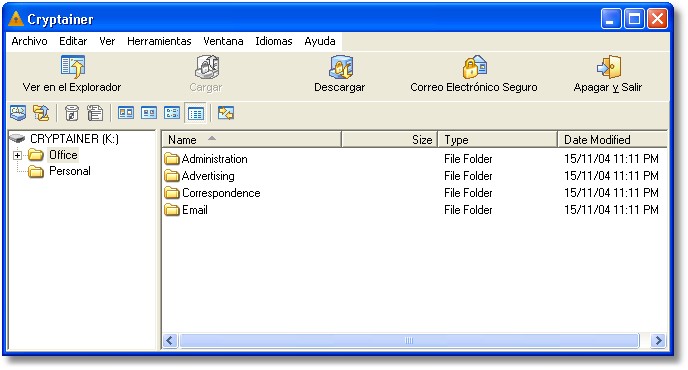Open the Ayuda menu
Screen dimensions: 688x370
[x=320, y=41]
